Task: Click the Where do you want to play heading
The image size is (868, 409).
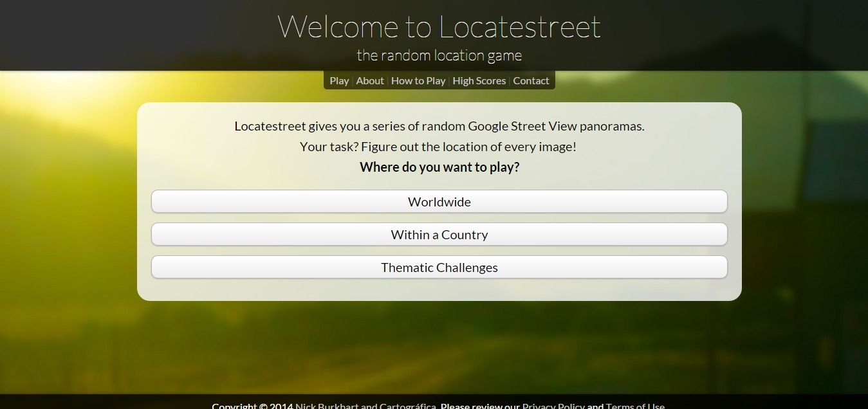Action: 439,167
